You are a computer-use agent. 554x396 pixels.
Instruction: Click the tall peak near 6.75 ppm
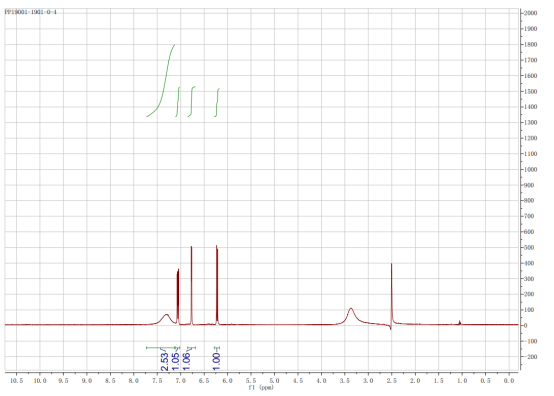(191, 285)
